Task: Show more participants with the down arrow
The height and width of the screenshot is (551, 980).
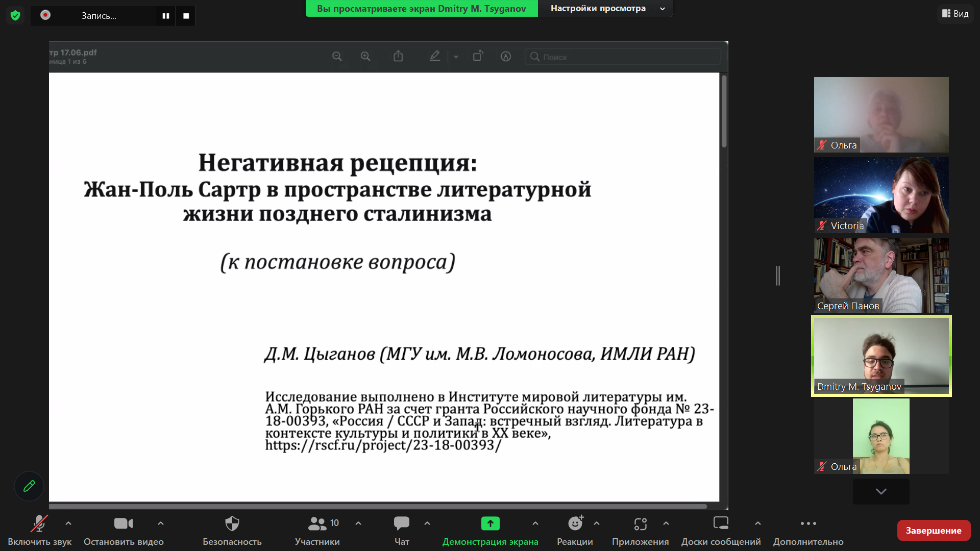Action: point(881,491)
